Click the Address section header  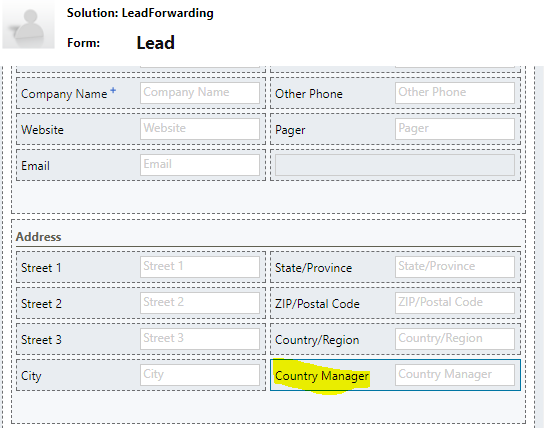coord(39,237)
